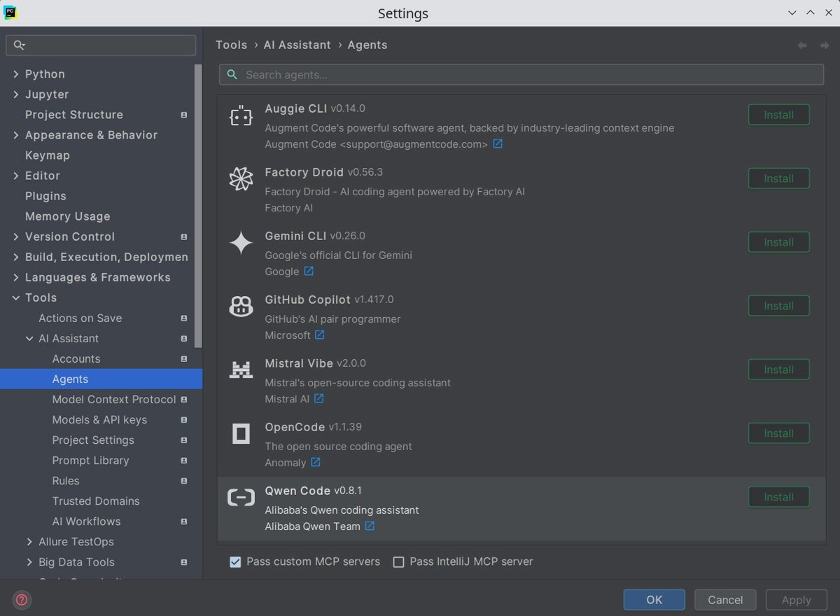
Task: Expand Appearance & Behavior section
Action: [x=15, y=135]
